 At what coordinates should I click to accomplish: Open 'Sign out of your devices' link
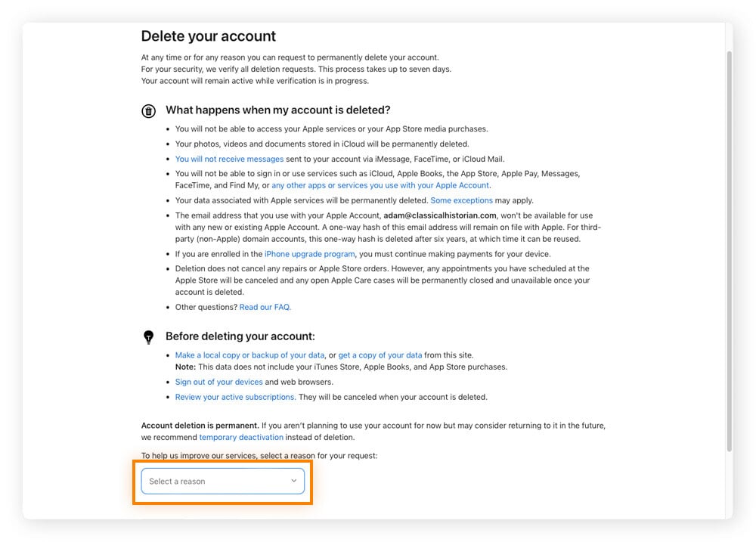click(x=218, y=382)
